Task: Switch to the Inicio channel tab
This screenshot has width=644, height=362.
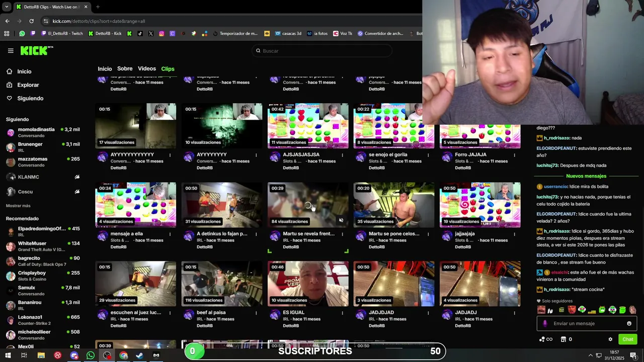Action: pos(105,69)
